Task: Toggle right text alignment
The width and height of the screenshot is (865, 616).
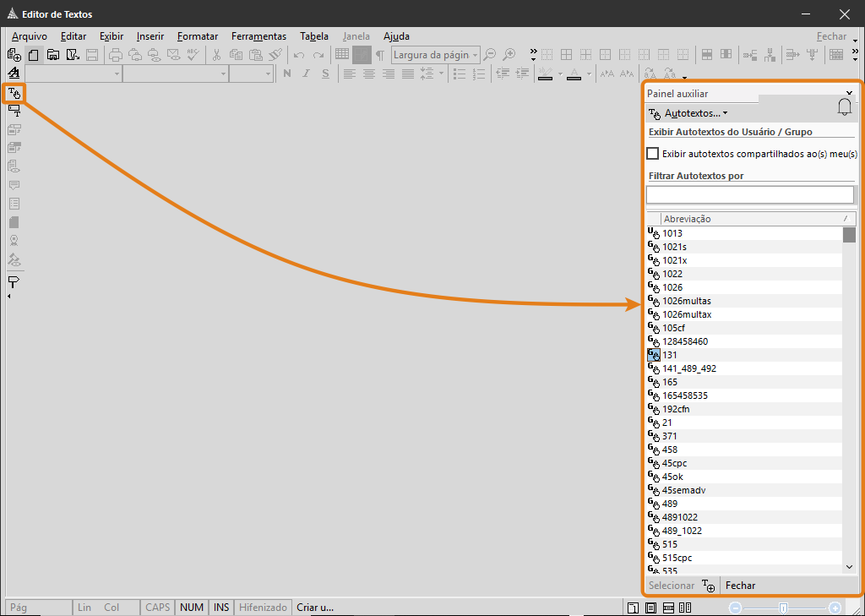Action: [389, 74]
